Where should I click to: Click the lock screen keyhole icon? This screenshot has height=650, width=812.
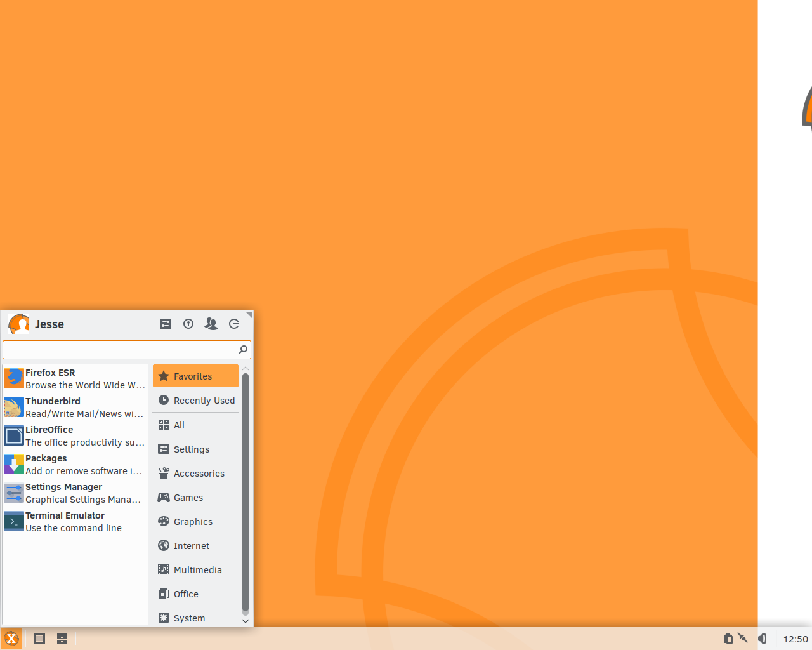tap(188, 324)
